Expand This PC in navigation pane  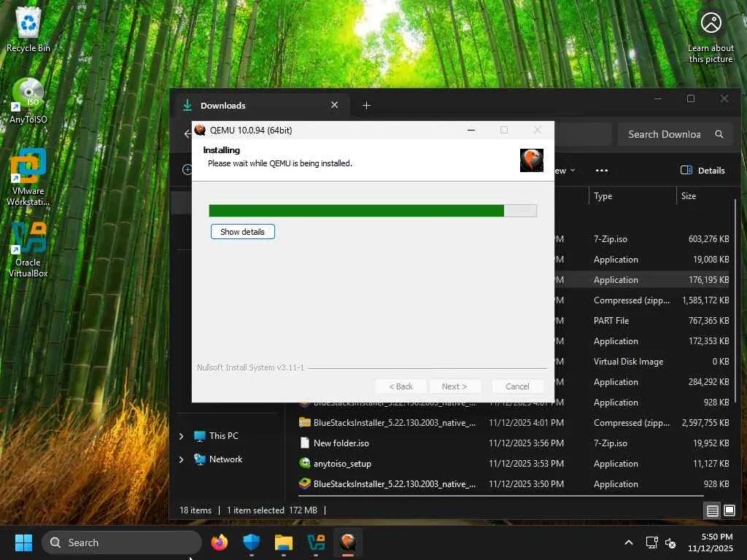(x=181, y=436)
